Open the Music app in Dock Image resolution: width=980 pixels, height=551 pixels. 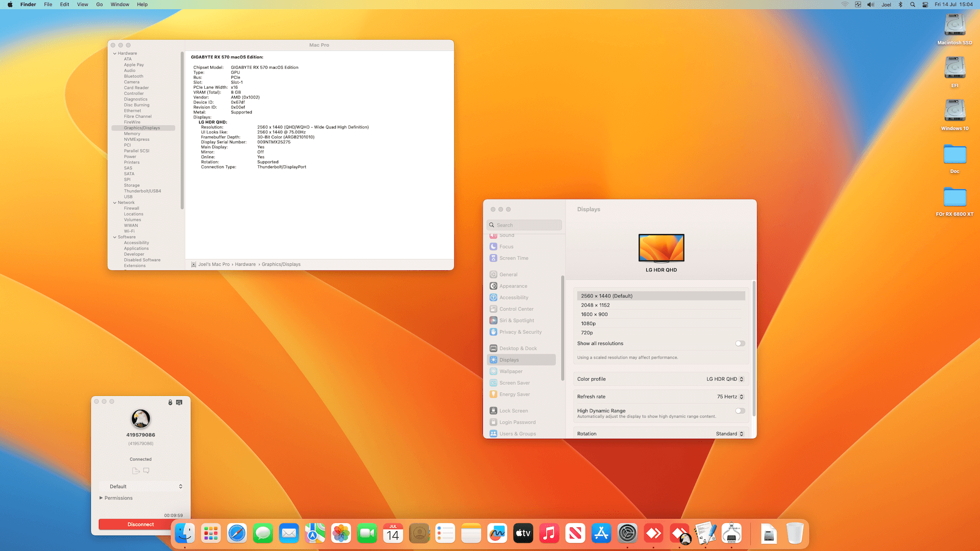549,534
